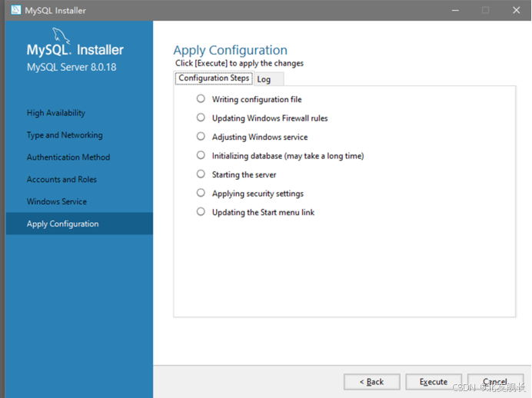Select the Apply Configuration sidebar step
Image resolution: width=532 pixels, height=398 pixels.
(x=79, y=224)
